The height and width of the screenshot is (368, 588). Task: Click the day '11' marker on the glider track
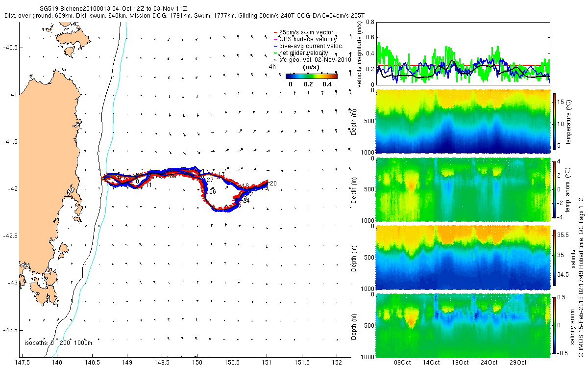148,185
